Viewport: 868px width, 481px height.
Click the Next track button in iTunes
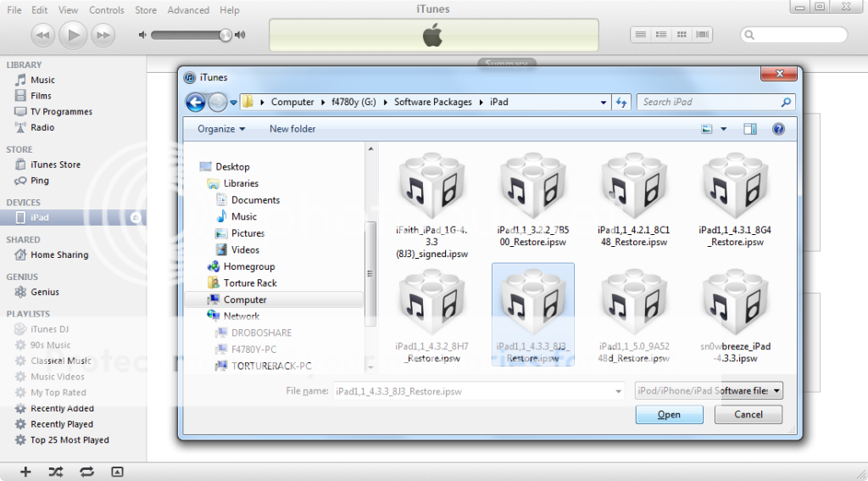(103, 36)
